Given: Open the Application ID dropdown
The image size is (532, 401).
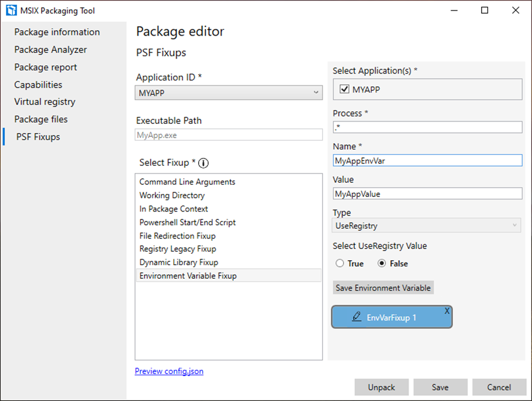Looking at the screenshot, I should pos(229,93).
